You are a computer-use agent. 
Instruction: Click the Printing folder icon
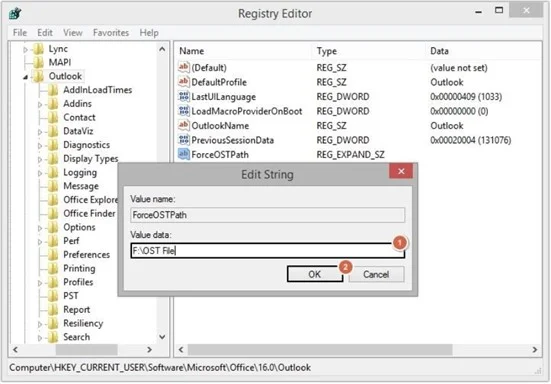pos(53,268)
